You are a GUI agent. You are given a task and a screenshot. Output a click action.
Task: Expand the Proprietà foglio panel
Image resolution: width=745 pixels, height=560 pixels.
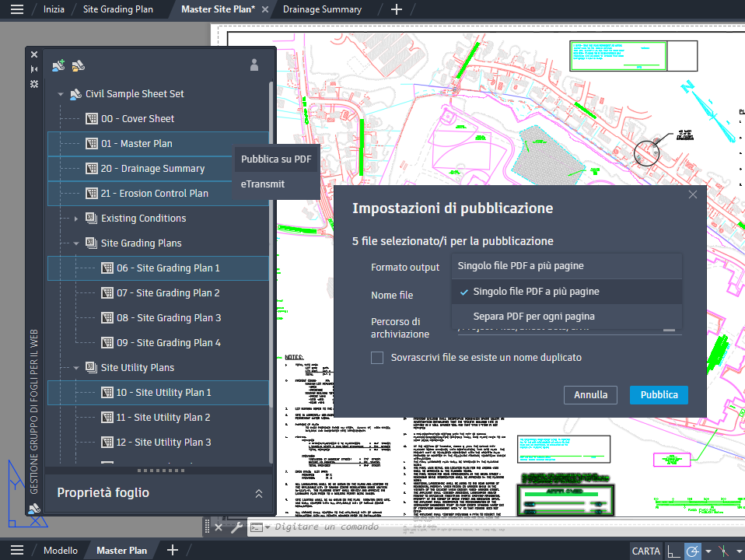click(x=259, y=493)
